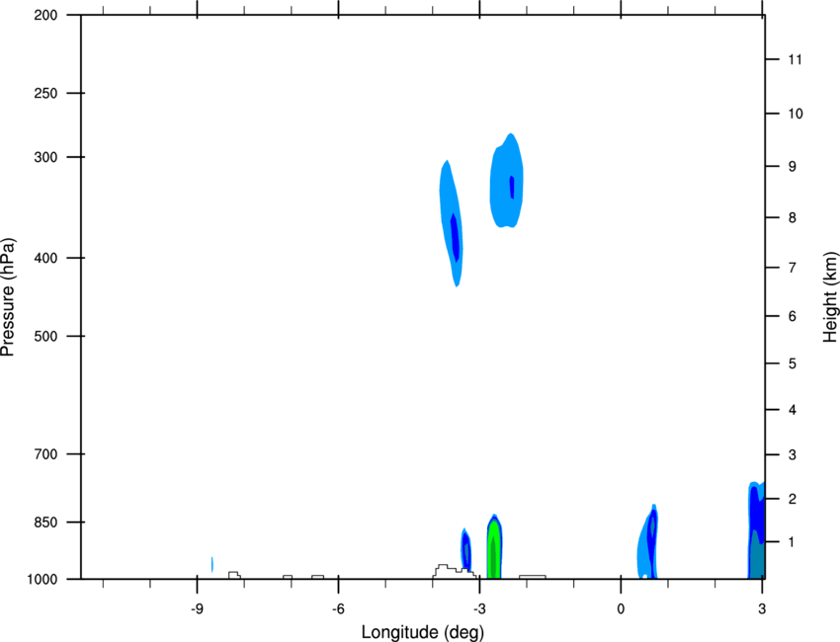
Task: Click the small blue sliver near -9 longitude
Action: coord(212,564)
